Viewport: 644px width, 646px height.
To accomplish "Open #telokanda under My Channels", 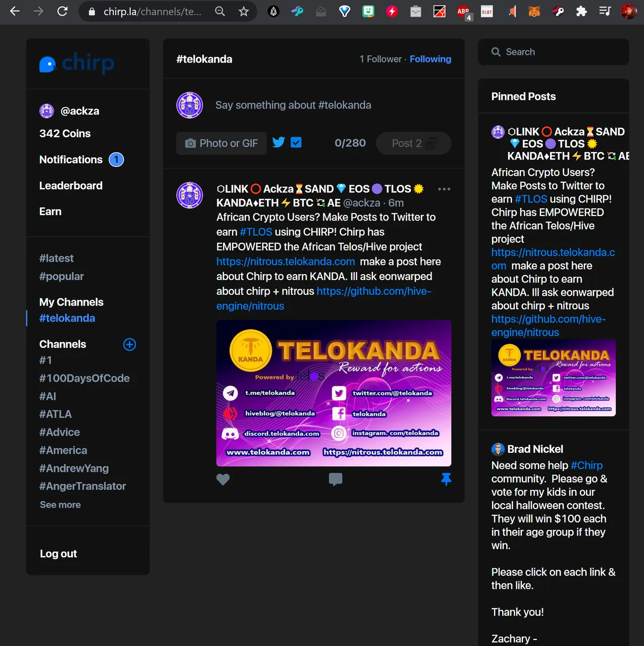I will pyautogui.click(x=67, y=318).
